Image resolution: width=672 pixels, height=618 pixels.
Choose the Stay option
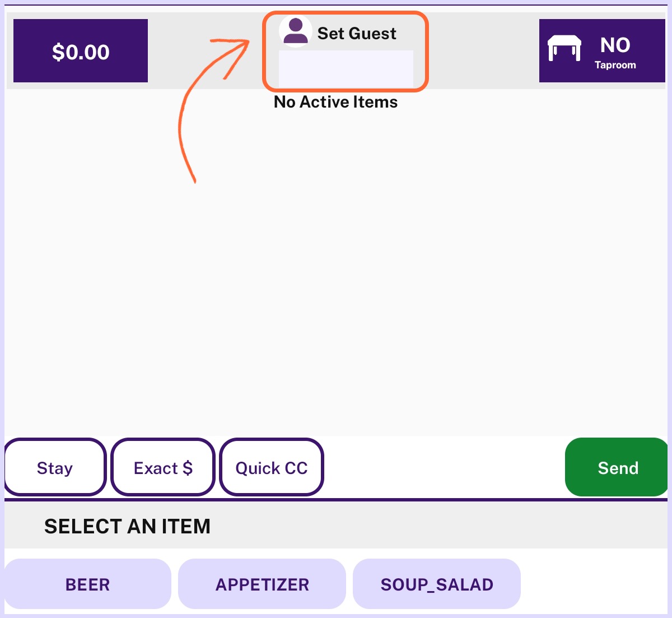click(x=55, y=467)
